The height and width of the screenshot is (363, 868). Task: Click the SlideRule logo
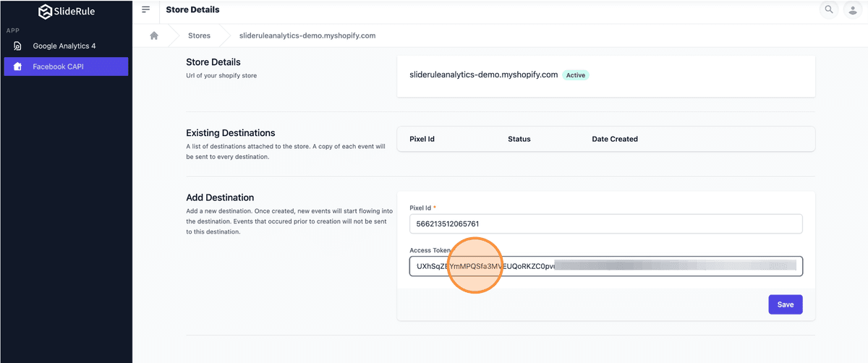67,11
